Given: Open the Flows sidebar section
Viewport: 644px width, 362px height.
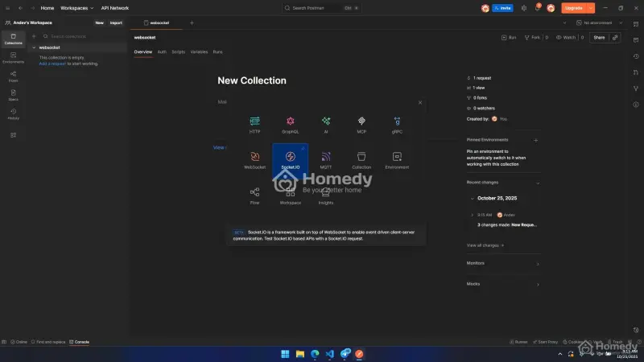Looking at the screenshot, I should point(13,76).
